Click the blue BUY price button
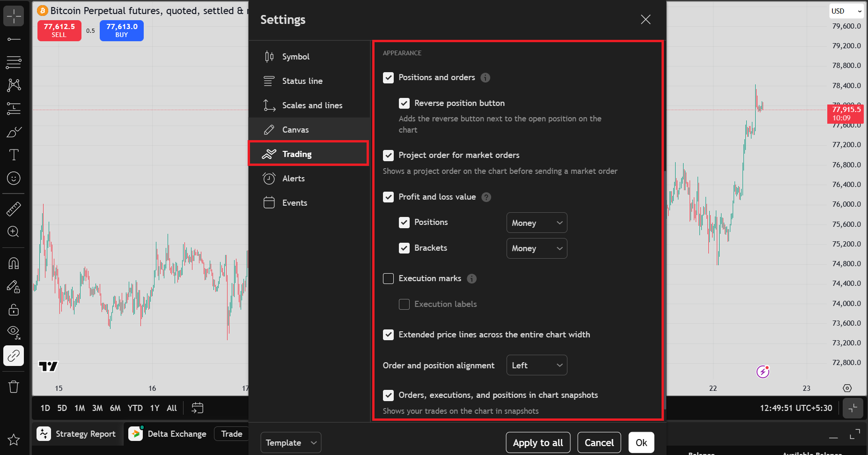868x455 pixels. tap(122, 30)
